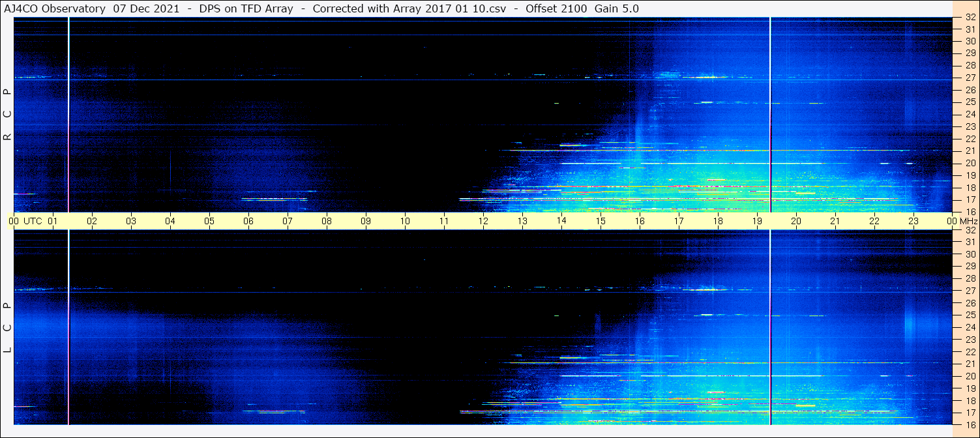
Task: Click the 22 MHz tick in the LCP panel
Action: tap(970, 351)
